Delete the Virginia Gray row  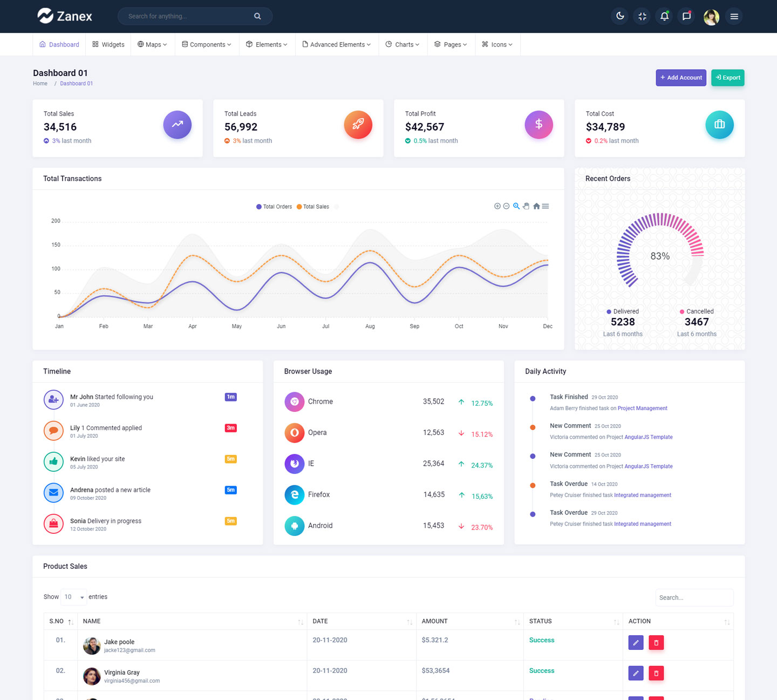point(656,673)
